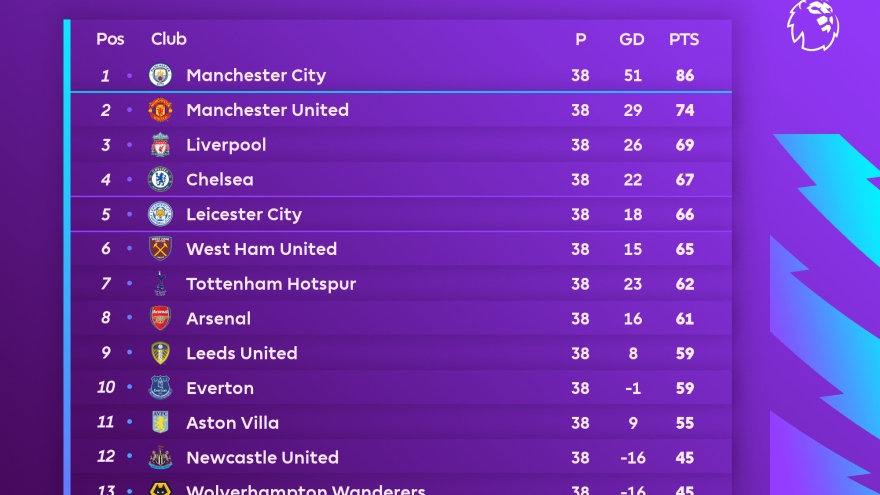
Task: Click the Arsenal club crest
Action: pyautogui.click(x=160, y=318)
